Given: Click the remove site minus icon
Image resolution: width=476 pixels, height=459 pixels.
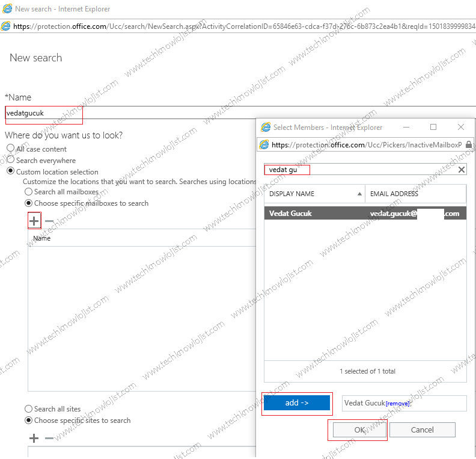Looking at the screenshot, I should point(49,438).
